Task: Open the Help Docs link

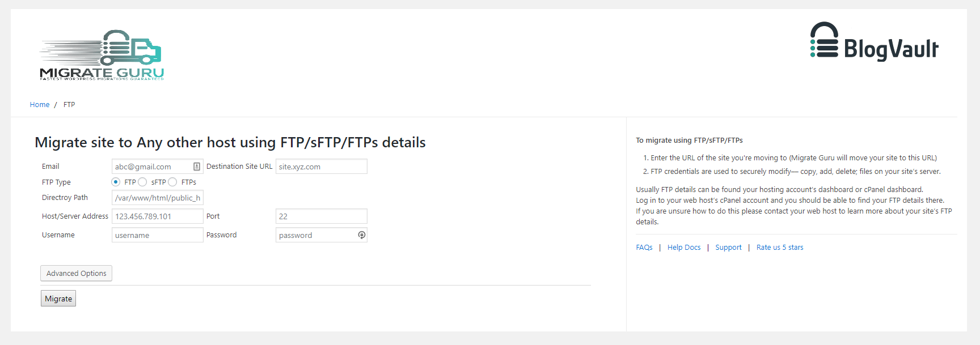Action: [x=683, y=248]
